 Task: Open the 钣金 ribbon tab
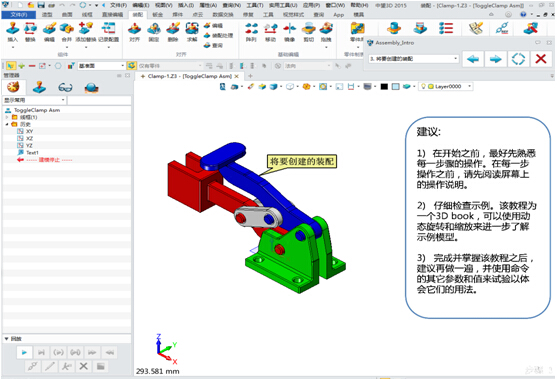pyautogui.click(x=157, y=15)
